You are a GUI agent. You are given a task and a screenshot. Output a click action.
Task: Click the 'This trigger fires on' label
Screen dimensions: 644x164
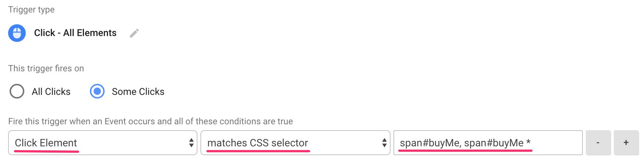pos(46,68)
